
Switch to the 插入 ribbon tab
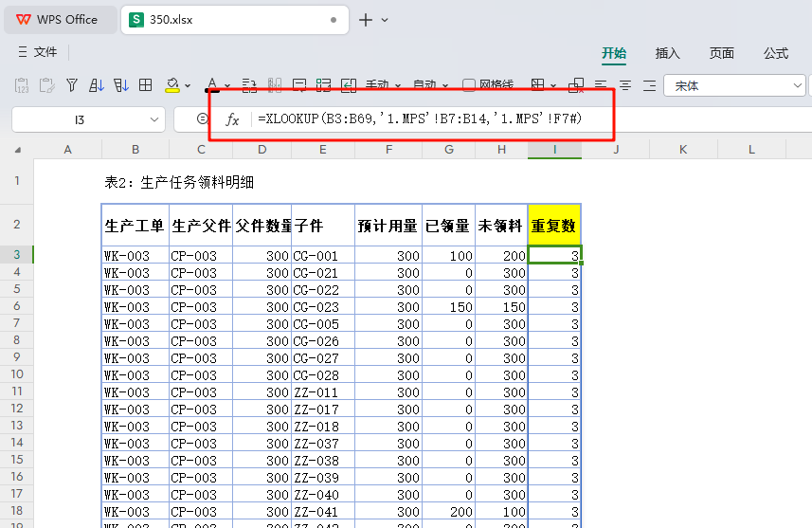[x=667, y=53]
